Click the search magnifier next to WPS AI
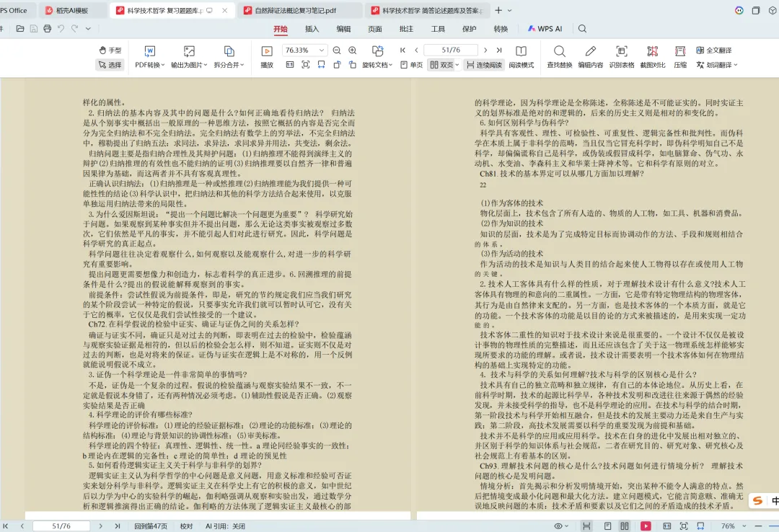The width and height of the screenshot is (779, 532). (x=582, y=29)
